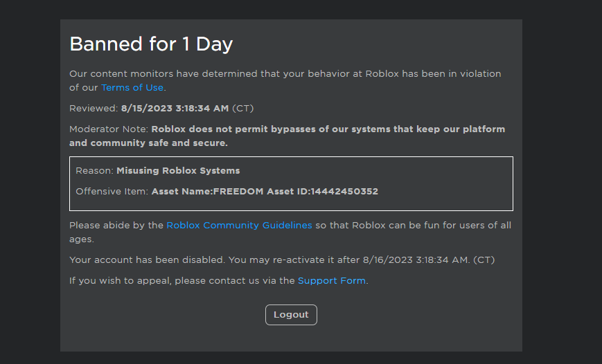The width and height of the screenshot is (602, 364).
Task: Open the Roblox Community Guidelines link
Action: pos(239,225)
